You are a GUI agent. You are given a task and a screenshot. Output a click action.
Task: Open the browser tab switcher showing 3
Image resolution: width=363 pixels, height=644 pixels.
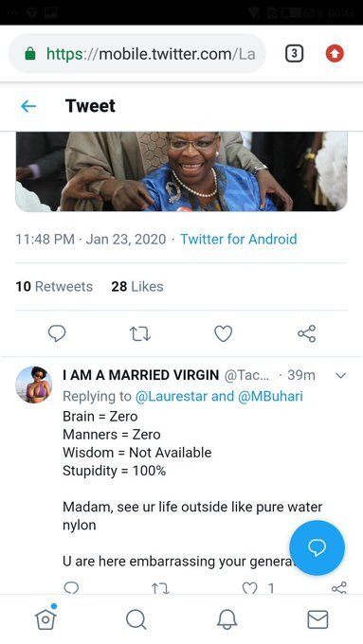point(294,53)
